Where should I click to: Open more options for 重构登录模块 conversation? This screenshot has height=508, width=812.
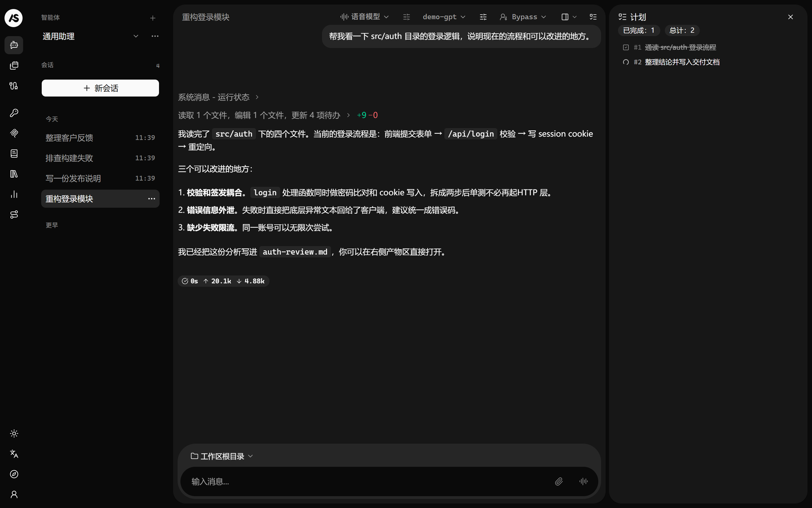pyautogui.click(x=151, y=199)
